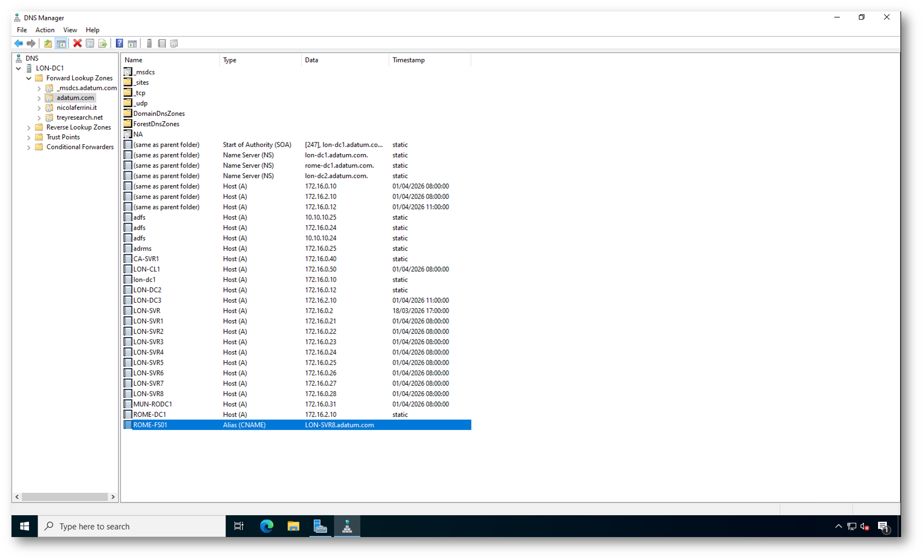
Task: Click the blue Help question mark icon
Action: tap(119, 44)
